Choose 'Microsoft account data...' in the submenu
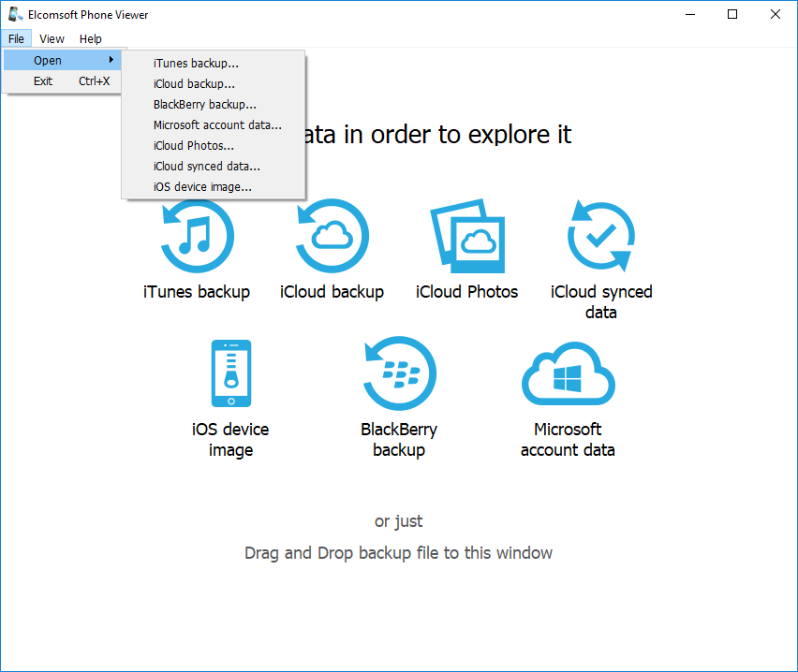 [214, 125]
